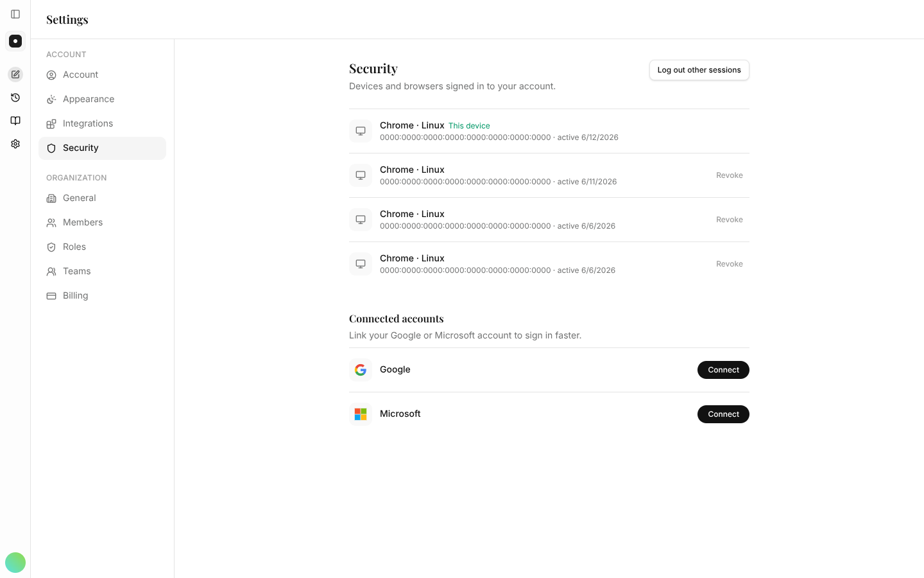Viewport: 924px width, 578px height.
Task: Connect the Microsoft account
Action: (x=723, y=414)
